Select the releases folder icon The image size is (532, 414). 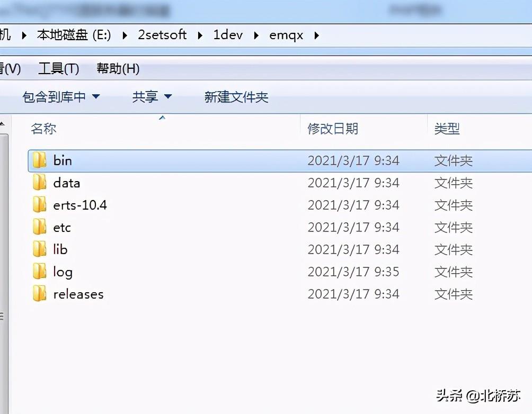40,294
